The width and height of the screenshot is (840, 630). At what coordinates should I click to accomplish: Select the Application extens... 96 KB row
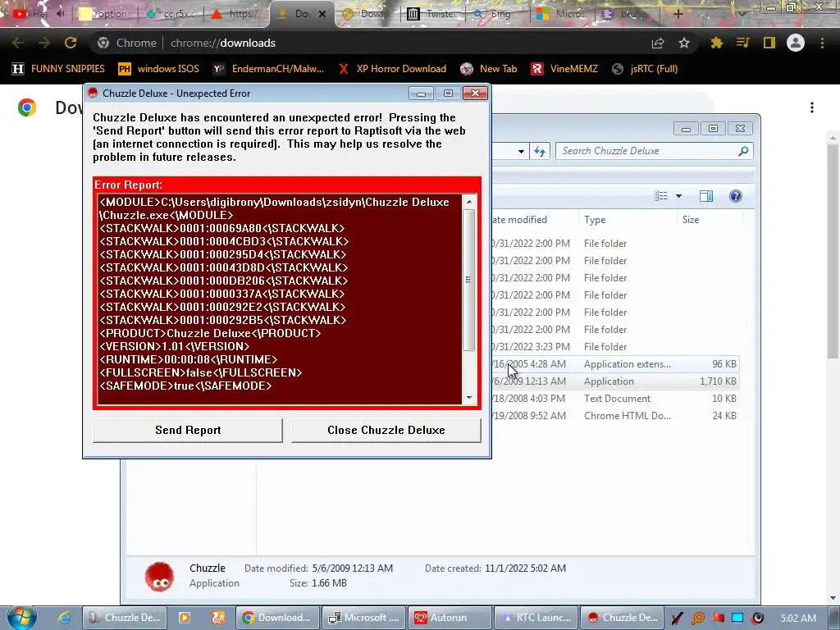coord(615,364)
